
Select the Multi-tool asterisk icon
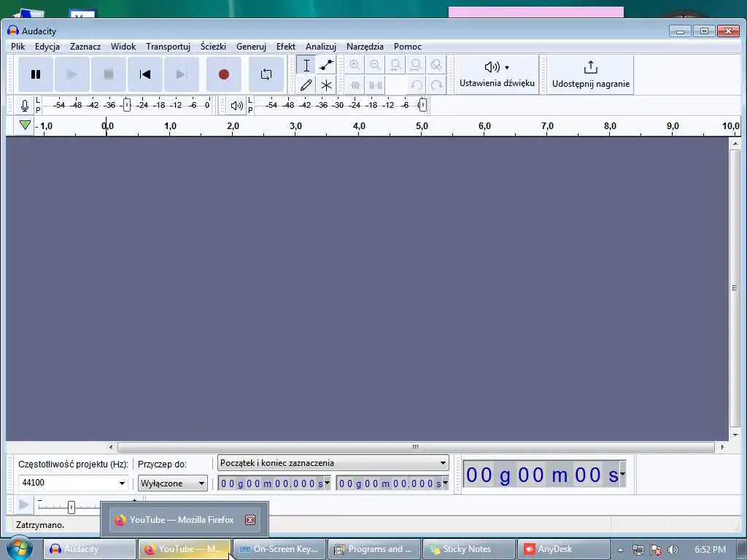click(326, 85)
